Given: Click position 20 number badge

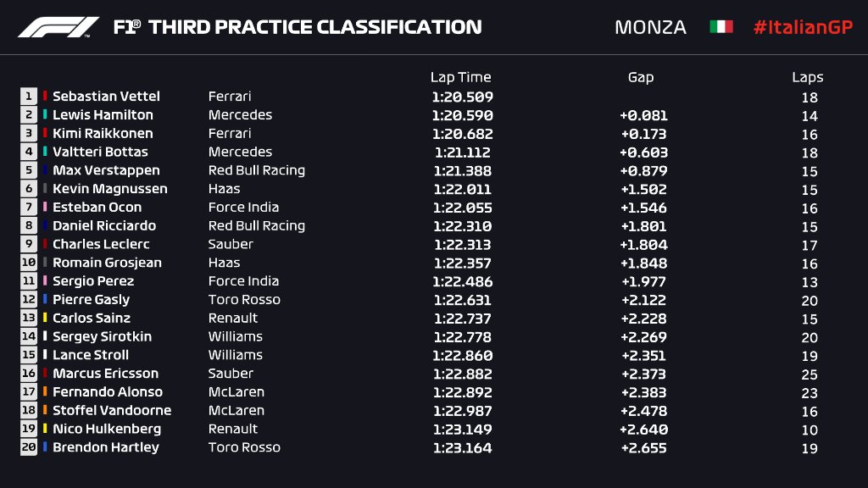Looking at the screenshot, I should point(30,447).
